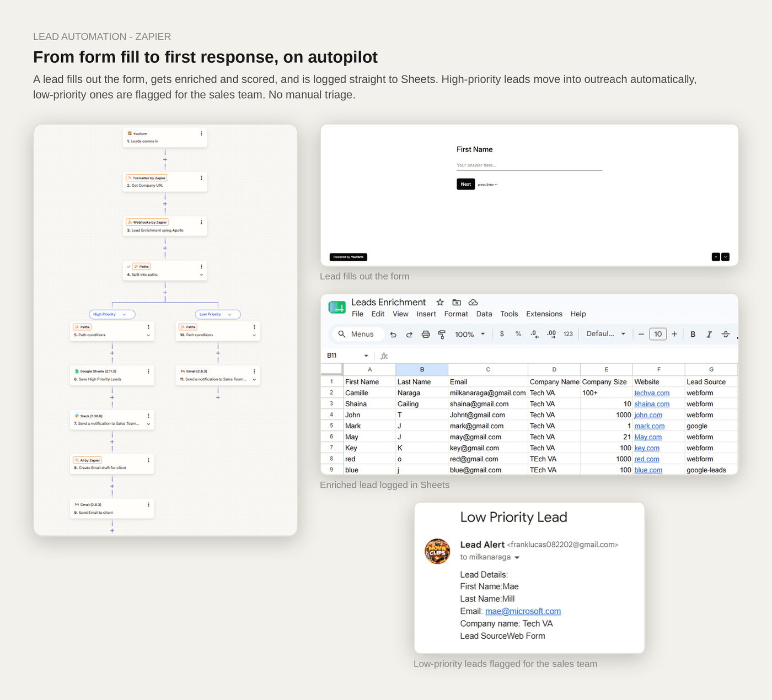Open the 123 more formats menu
The width and height of the screenshot is (772, 700).
click(568, 334)
